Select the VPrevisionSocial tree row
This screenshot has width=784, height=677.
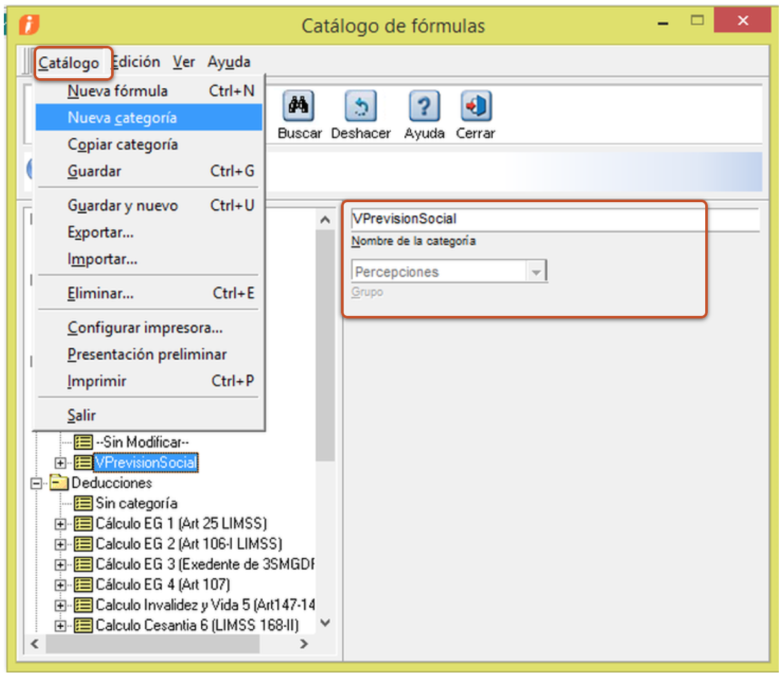[x=146, y=463]
